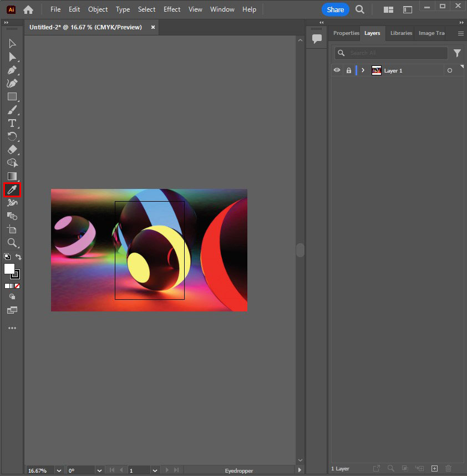Expand Layer 1 contents
The height and width of the screenshot is (476, 467).
pos(363,70)
